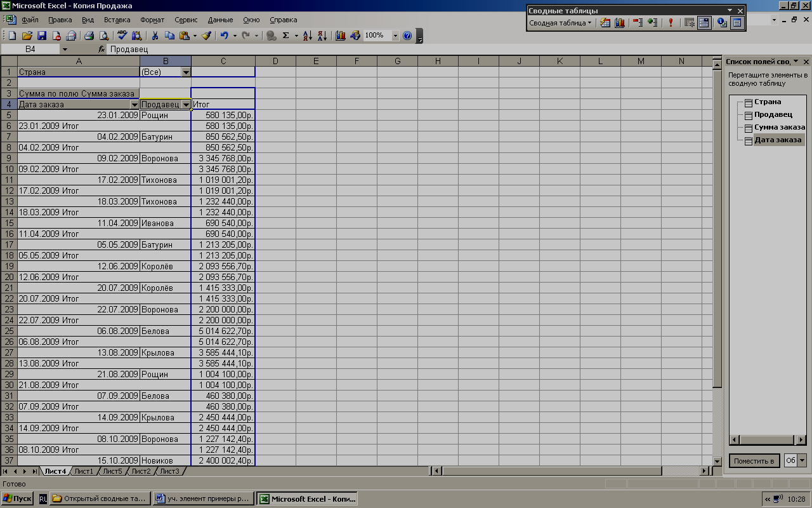Expand the Продавец field dropdown arrow
This screenshot has width=812, height=508.
pos(186,105)
